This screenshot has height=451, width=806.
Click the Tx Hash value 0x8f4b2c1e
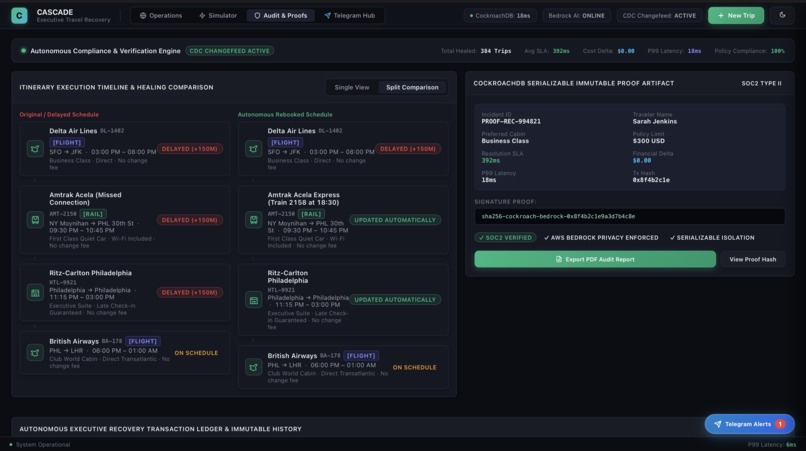pos(651,180)
